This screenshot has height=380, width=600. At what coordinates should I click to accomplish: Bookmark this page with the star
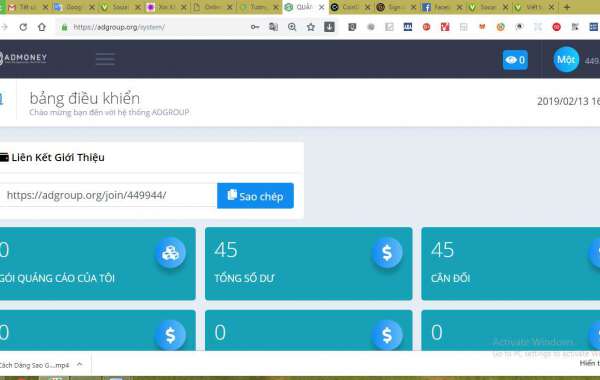311,27
